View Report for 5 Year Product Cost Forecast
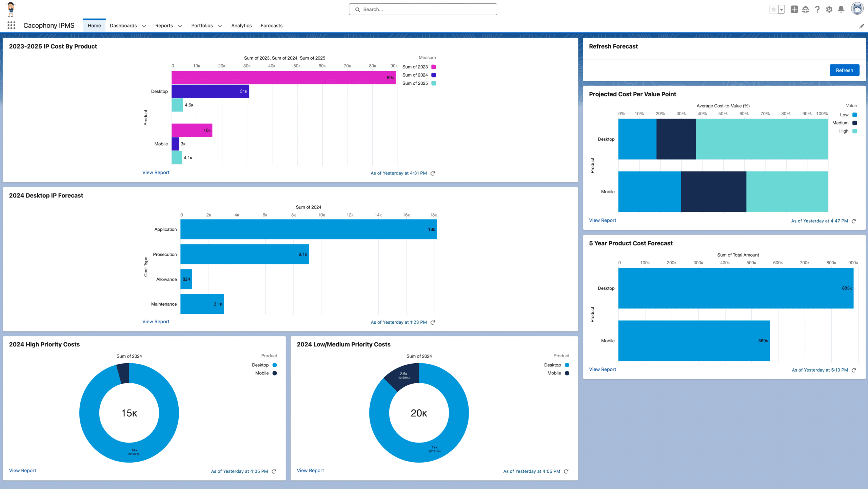The height and width of the screenshot is (489, 868). [x=603, y=369]
